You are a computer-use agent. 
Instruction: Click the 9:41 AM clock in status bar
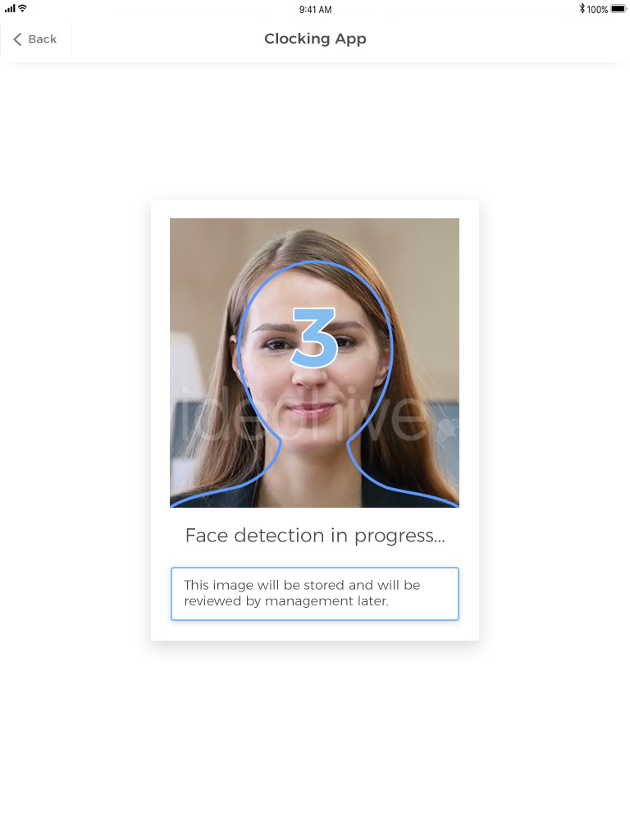[315, 10]
